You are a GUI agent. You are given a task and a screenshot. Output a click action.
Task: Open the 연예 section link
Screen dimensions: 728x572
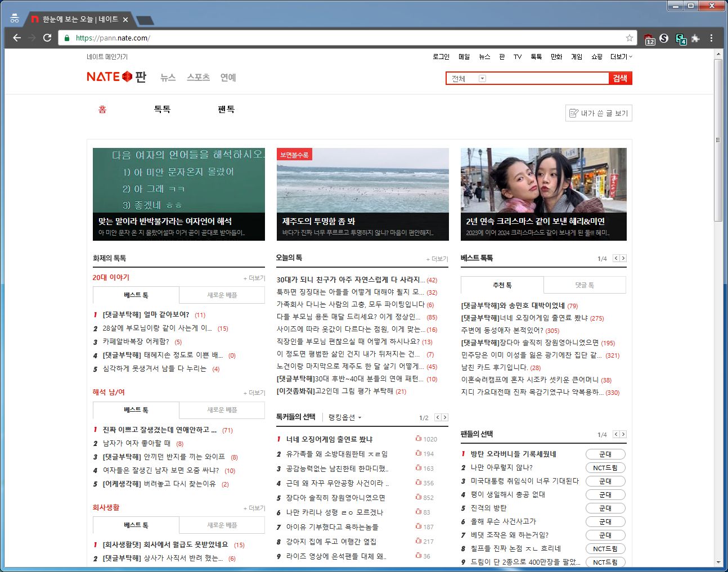coord(228,78)
